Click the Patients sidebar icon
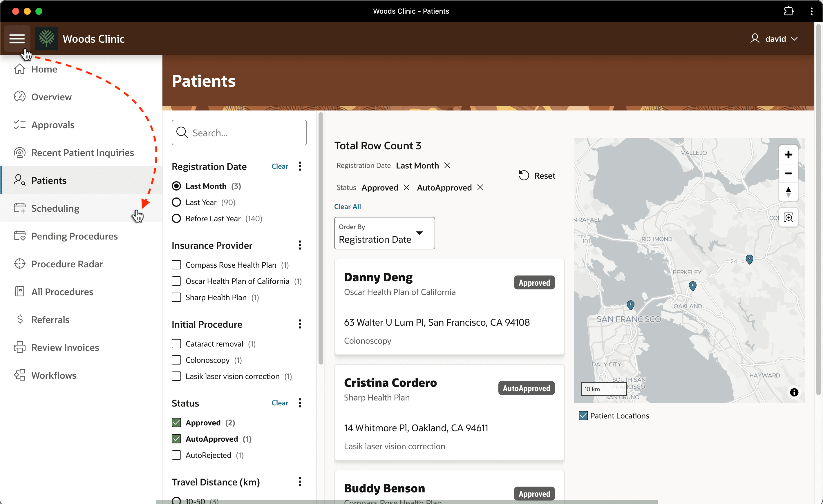The height and width of the screenshot is (504, 823). click(19, 180)
